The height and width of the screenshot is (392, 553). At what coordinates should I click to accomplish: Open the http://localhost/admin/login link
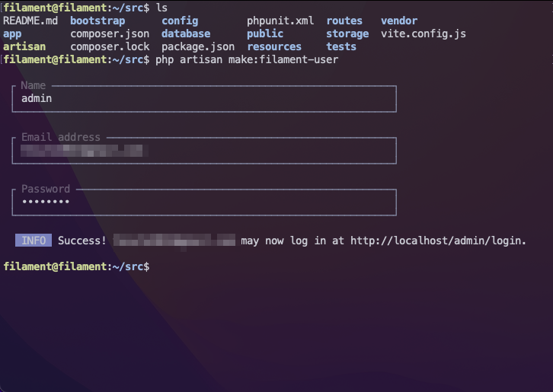point(436,241)
